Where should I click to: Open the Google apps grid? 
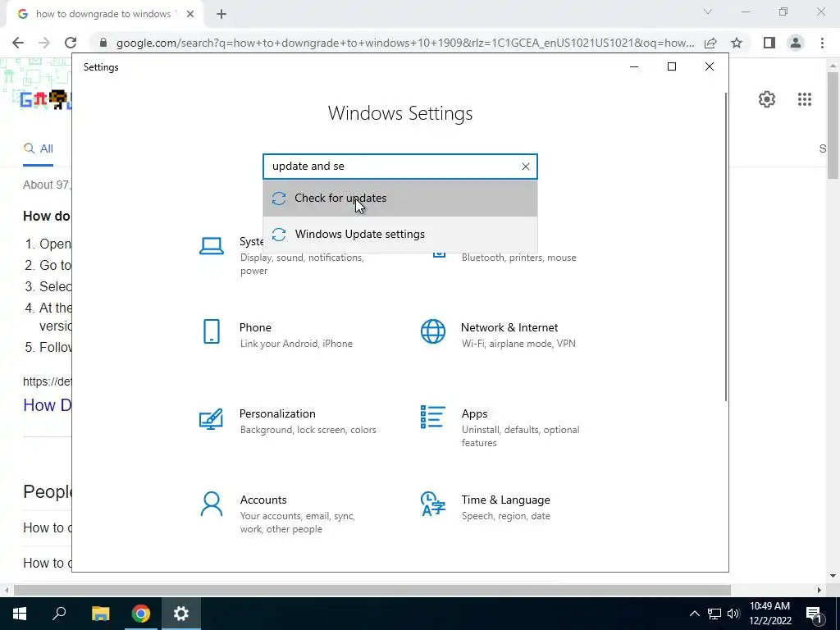(x=804, y=99)
